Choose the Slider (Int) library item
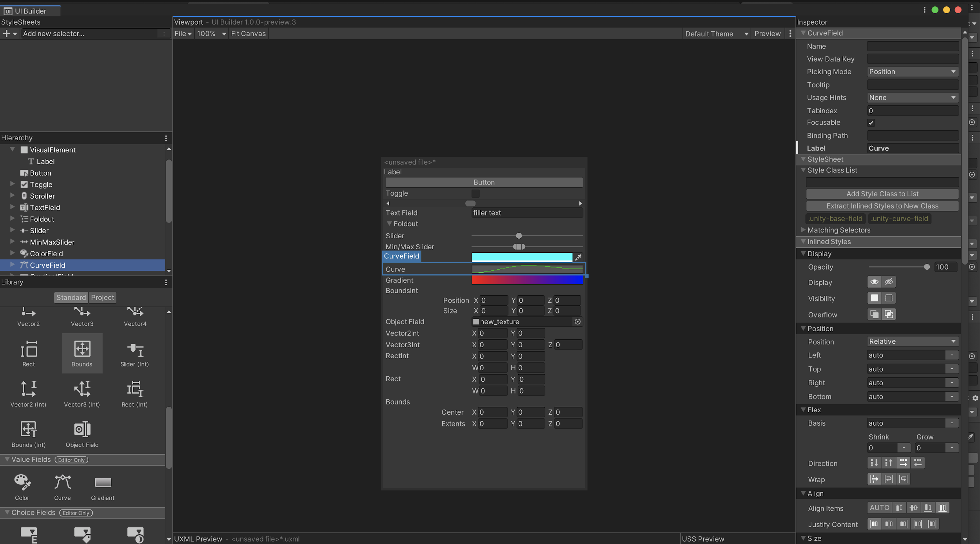The image size is (980, 544). point(135,353)
